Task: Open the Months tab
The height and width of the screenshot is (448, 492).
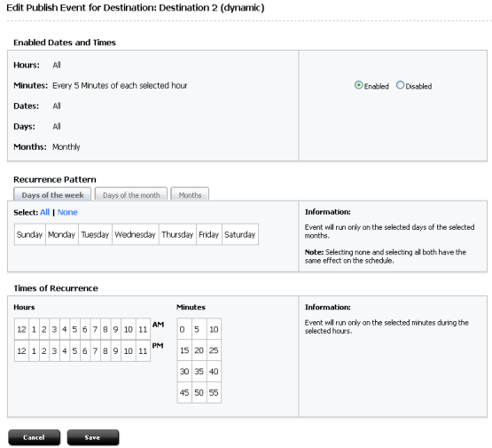Action: coord(190,194)
